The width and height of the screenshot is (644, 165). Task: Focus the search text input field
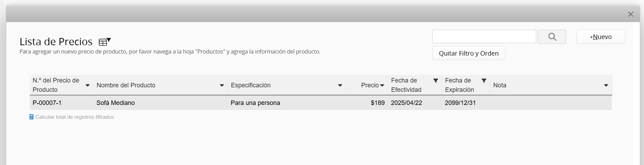tap(484, 37)
